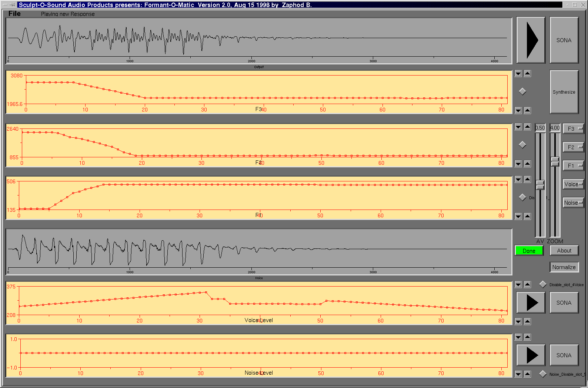This screenshot has height=388, width=588.
Task: Open the top SONA sonogram for Output
Action: pos(564,40)
